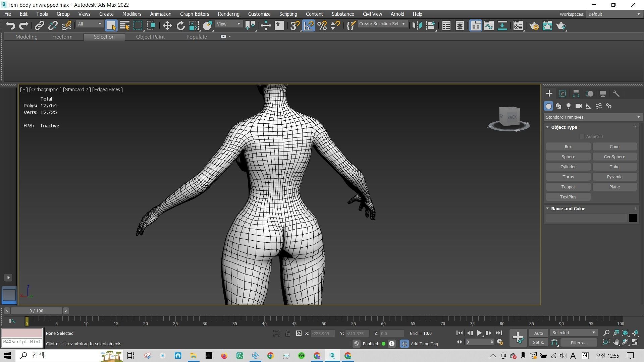Open the selection filter All dropdown

point(89,24)
